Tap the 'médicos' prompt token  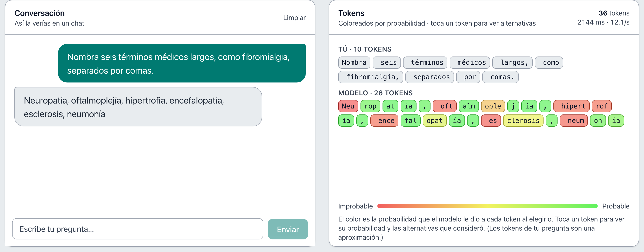tap(469, 63)
